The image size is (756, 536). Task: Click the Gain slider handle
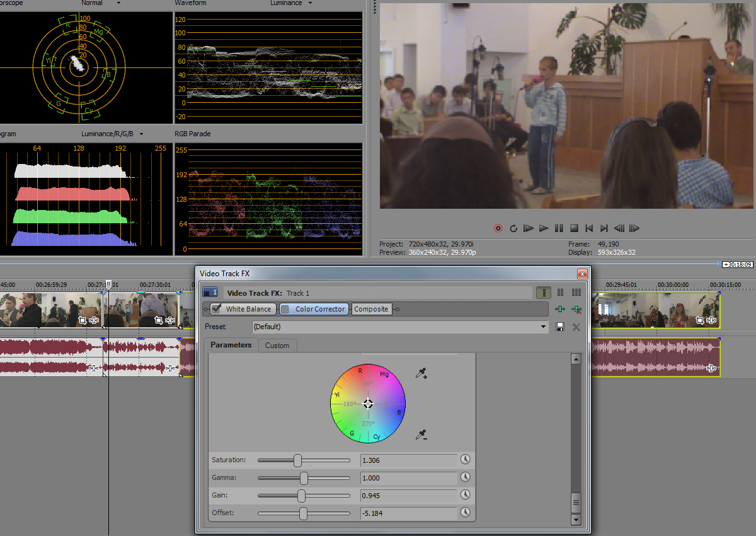coord(301,496)
